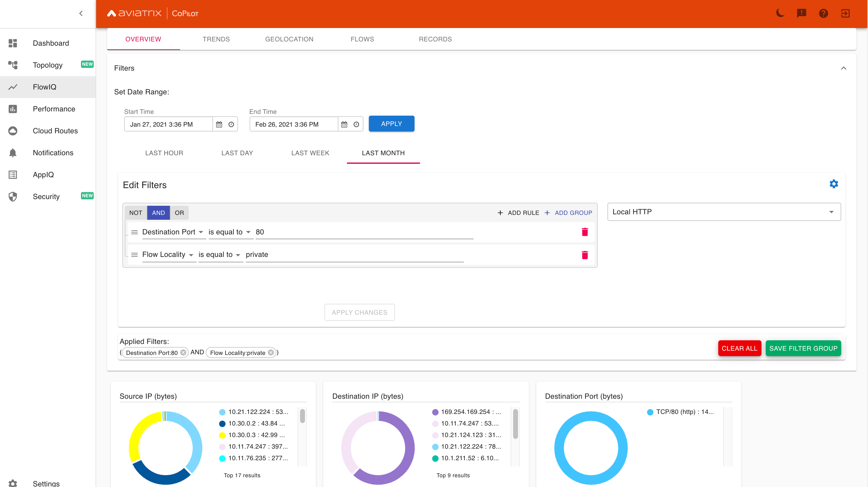Click ADD RULE
This screenshot has height=487, width=868.
518,213
